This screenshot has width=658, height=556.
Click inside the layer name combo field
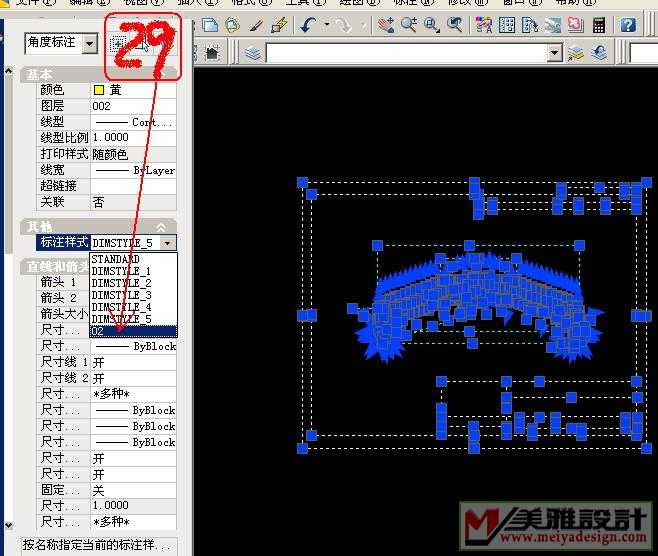point(407,53)
